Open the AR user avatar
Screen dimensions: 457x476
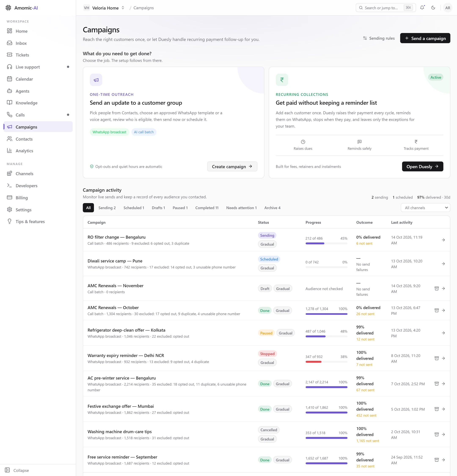click(447, 8)
